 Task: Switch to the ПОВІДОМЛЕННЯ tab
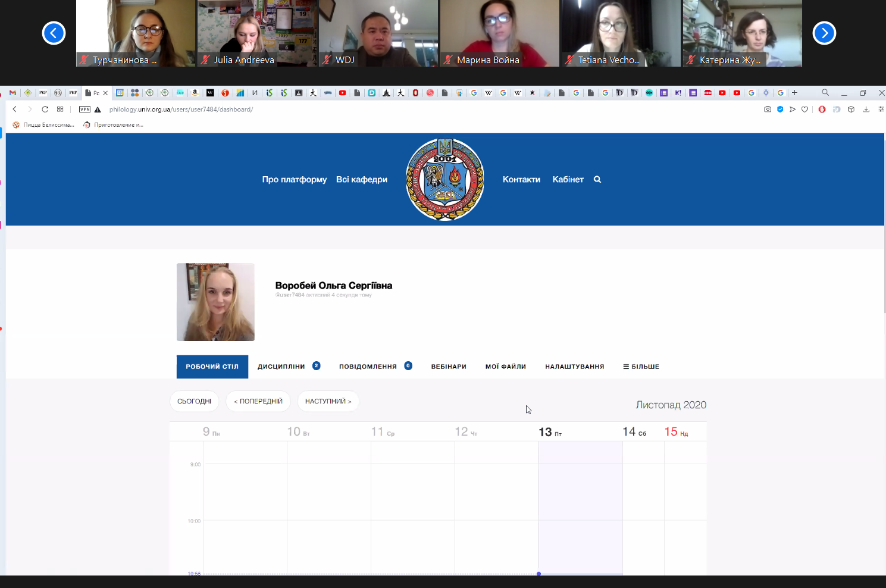point(368,367)
